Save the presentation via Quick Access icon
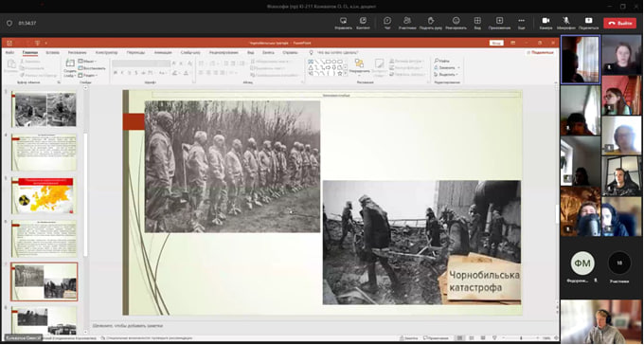 click(9, 43)
